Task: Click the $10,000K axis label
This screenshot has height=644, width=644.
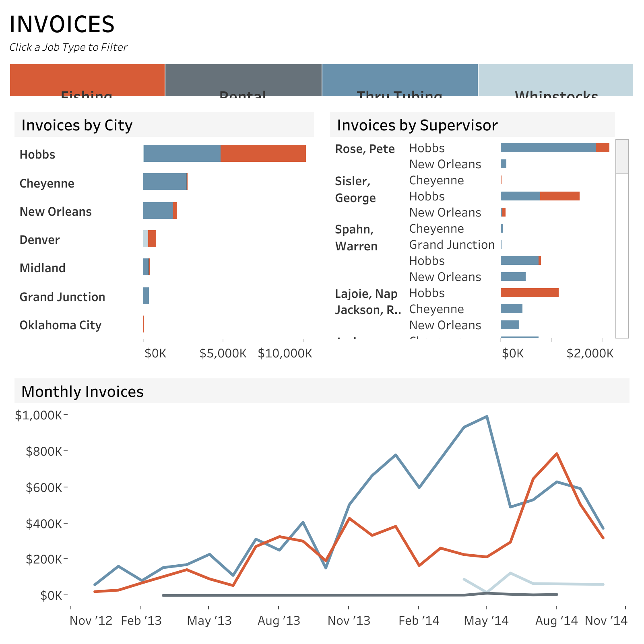Action: tap(285, 353)
